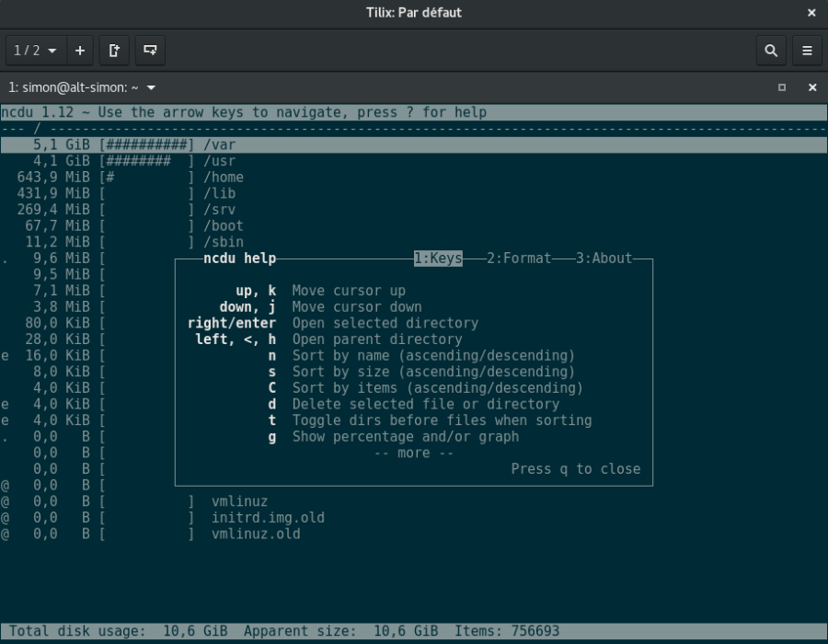This screenshot has height=644, width=828.
Task: Switch to the 2:Format help tab
Action: 519,259
